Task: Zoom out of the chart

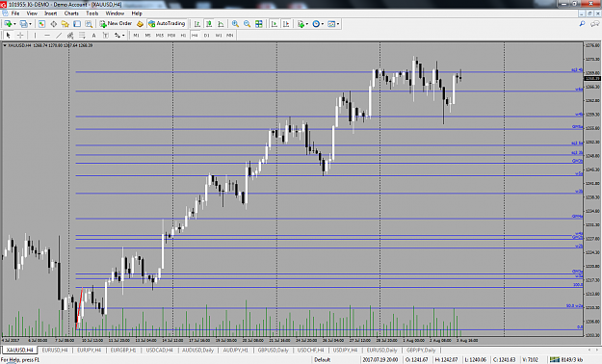Action: (247, 24)
